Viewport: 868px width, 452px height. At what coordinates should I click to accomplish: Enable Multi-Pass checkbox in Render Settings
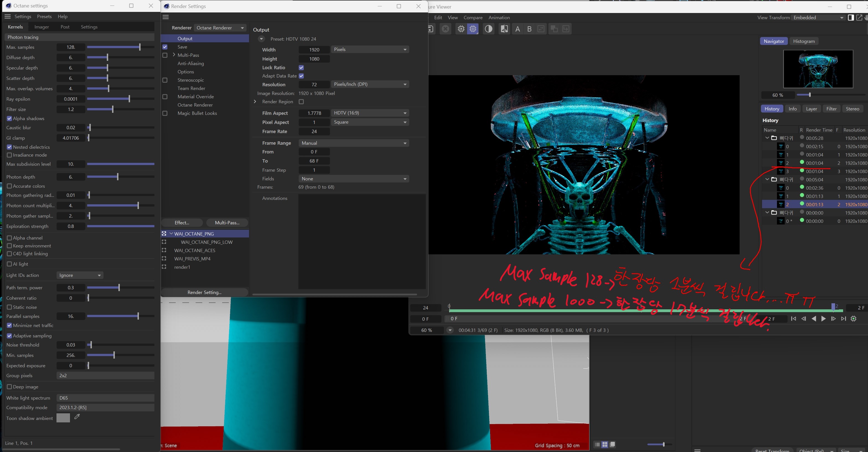click(x=165, y=55)
